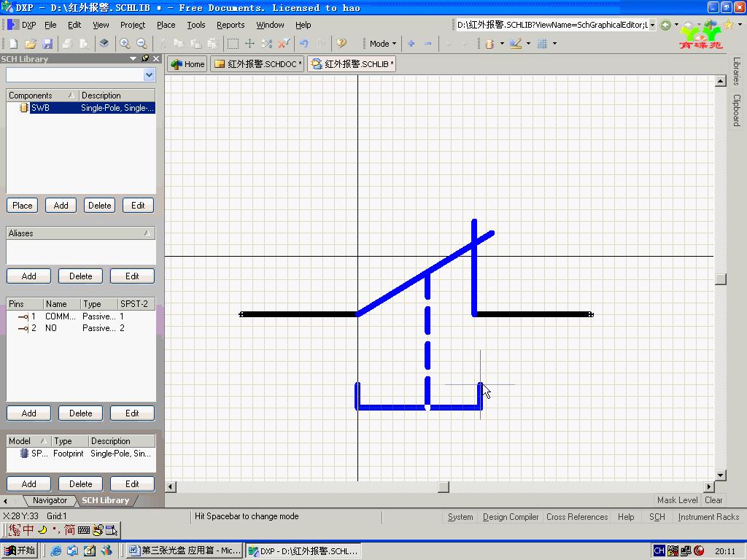Image resolution: width=747 pixels, height=560 pixels.
Task: Expand the document address dropdown
Action: [652, 25]
